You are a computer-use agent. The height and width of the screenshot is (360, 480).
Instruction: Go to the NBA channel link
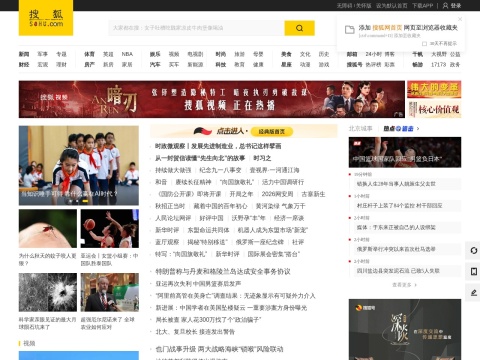click(127, 54)
